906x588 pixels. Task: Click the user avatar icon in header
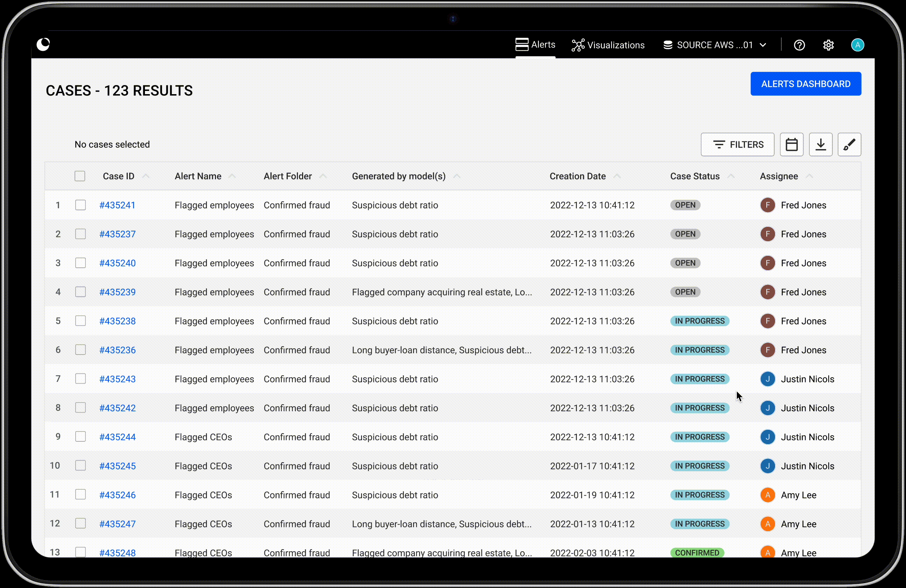(x=857, y=45)
